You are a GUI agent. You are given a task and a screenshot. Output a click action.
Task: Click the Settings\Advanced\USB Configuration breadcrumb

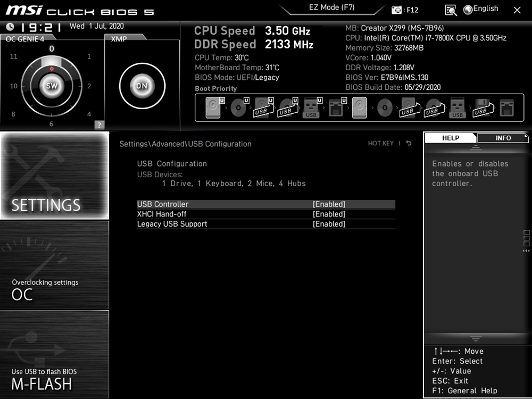pyautogui.click(x=185, y=144)
